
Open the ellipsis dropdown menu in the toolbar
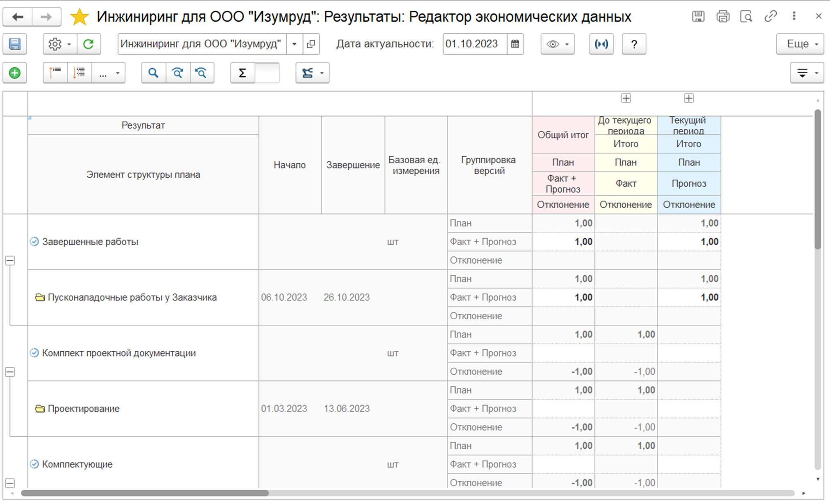click(109, 73)
